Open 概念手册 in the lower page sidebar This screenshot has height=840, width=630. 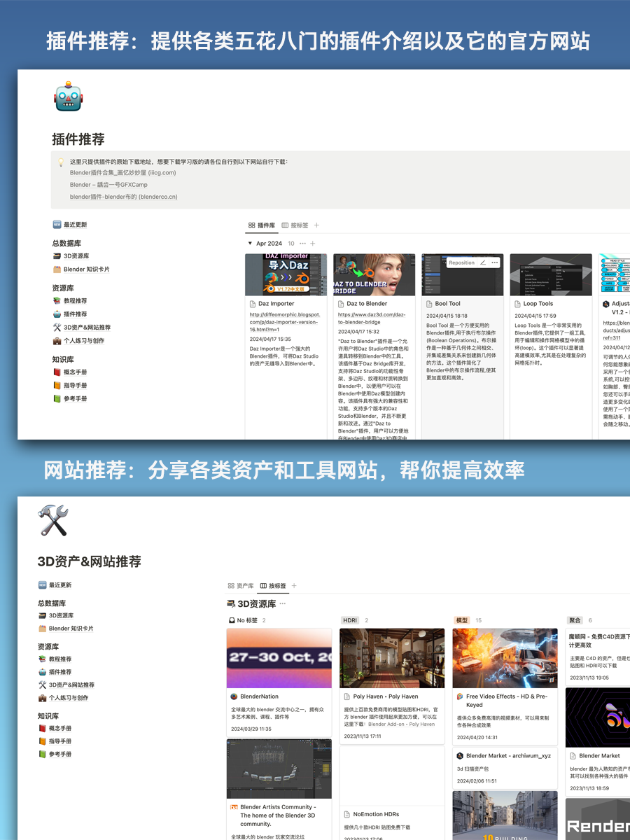[55, 729]
